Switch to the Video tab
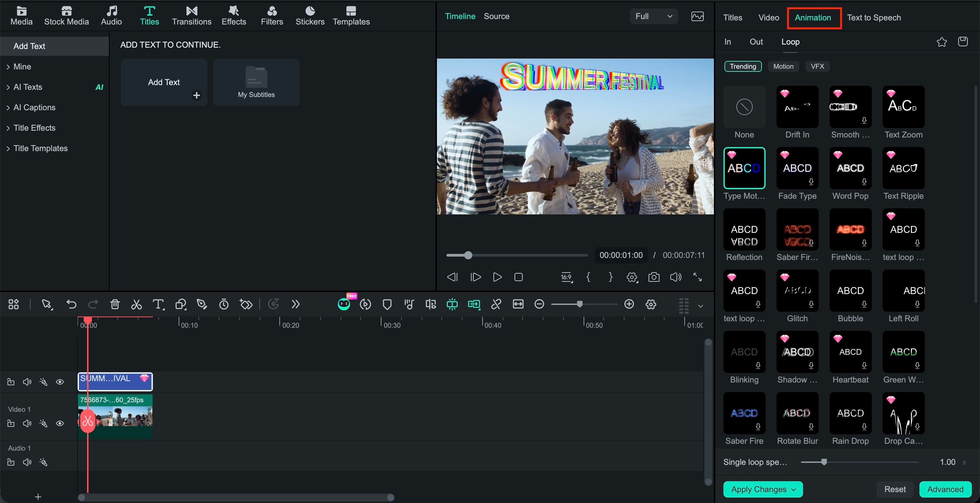The height and width of the screenshot is (503, 980). (x=768, y=18)
